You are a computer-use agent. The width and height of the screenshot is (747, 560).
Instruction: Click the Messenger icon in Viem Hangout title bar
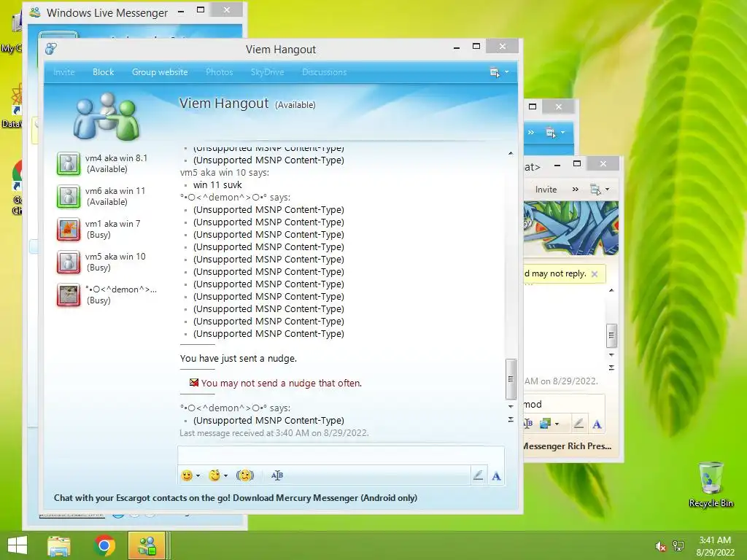(51, 49)
